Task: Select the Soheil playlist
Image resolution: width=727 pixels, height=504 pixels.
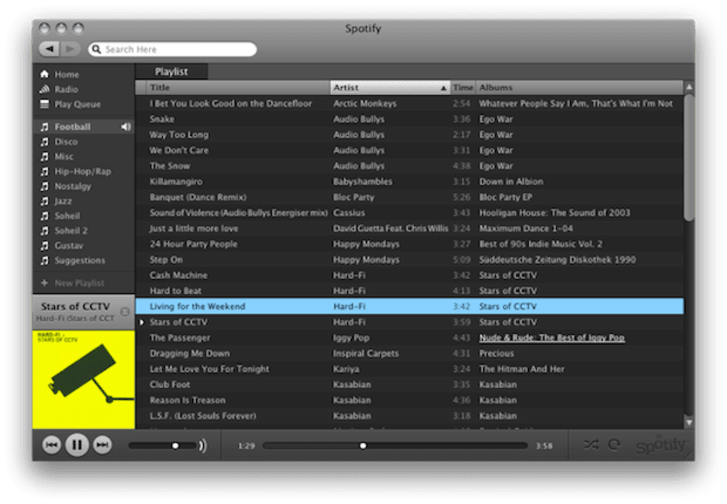Action: [x=83, y=216]
